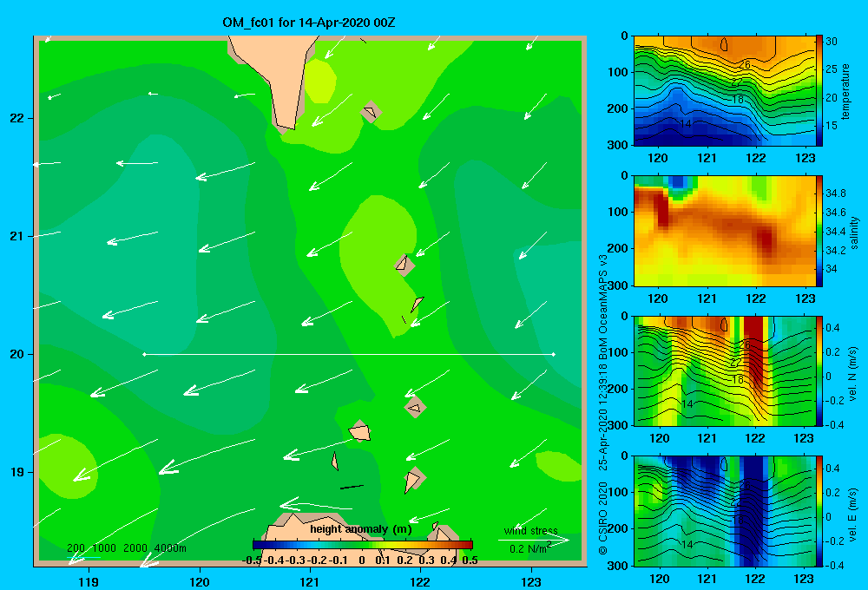Click the west endpoint of the white transect line

coord(144,354)
